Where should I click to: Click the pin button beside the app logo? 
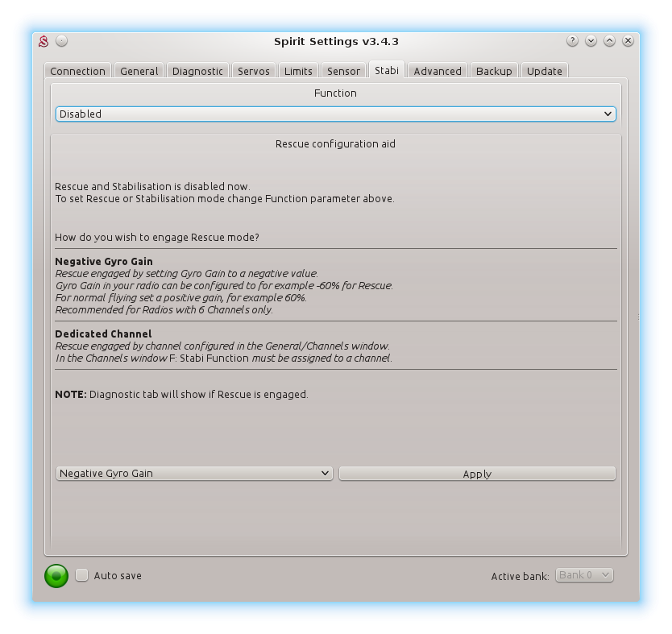point(62,41)
